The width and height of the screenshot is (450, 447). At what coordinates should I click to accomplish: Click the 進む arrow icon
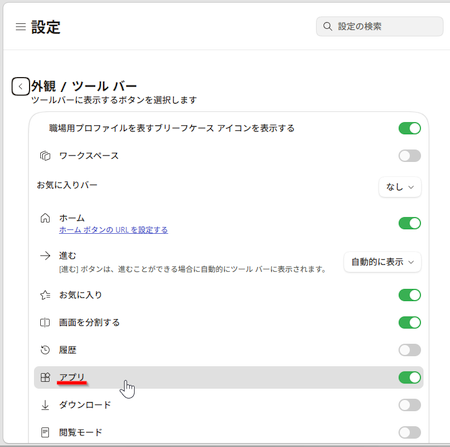coord(45,256)
